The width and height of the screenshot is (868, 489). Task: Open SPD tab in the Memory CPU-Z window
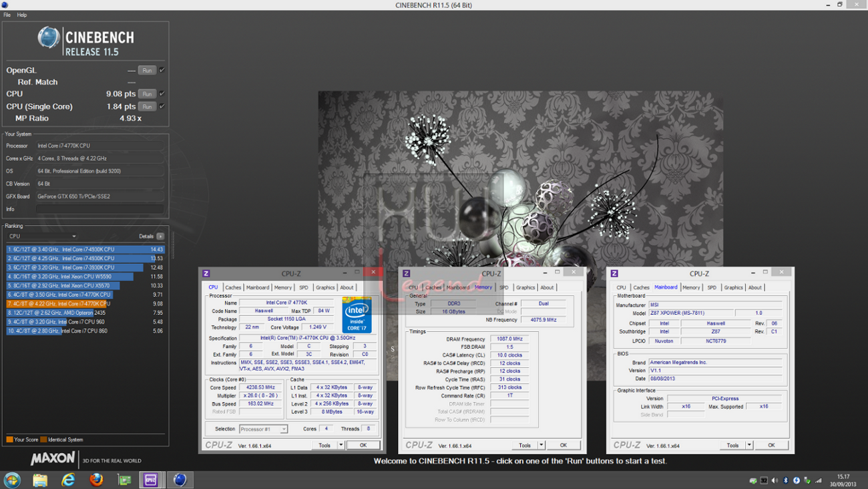click(504, 287)
